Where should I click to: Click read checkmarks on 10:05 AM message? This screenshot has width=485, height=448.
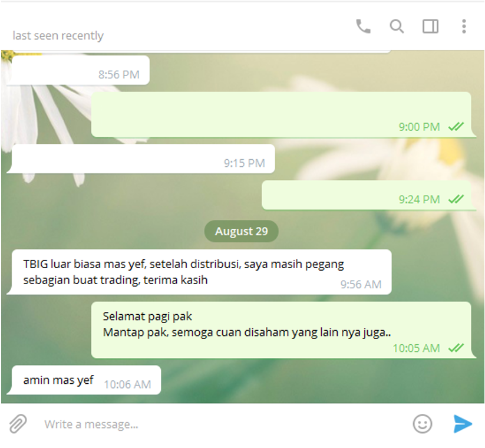pos(456,348)
